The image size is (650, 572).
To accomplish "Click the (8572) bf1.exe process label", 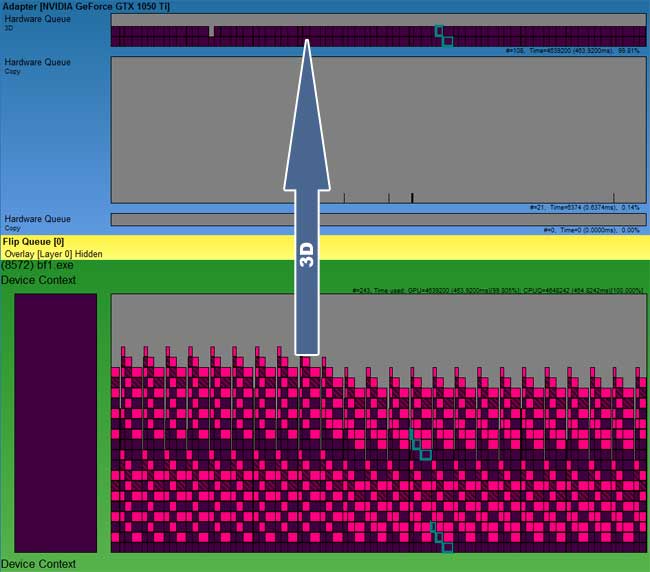I will (x=37, y=266).
